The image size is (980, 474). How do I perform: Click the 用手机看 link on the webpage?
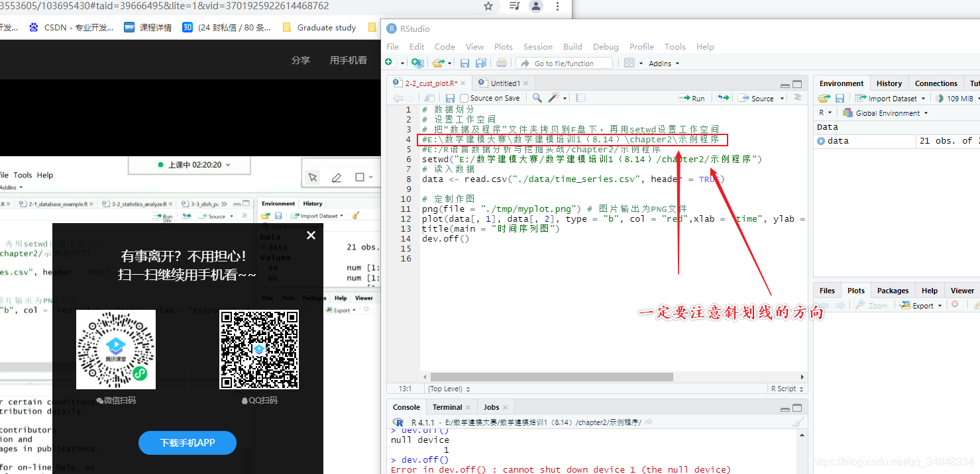tap(349, 60)
